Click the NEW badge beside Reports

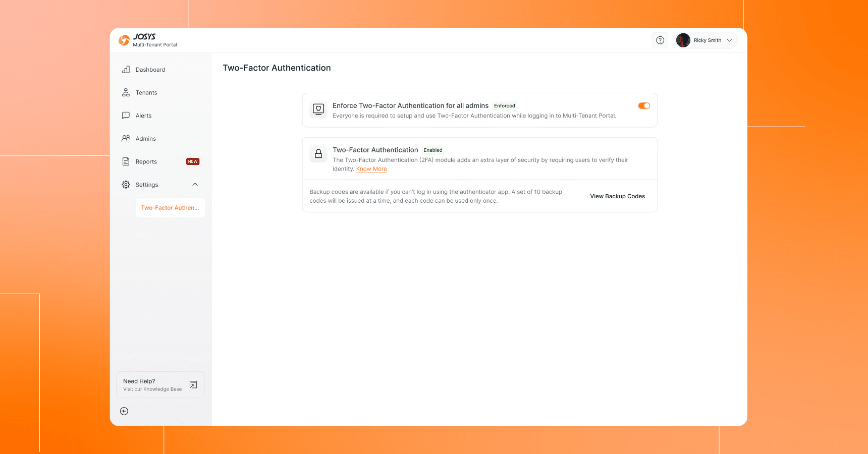193,161
